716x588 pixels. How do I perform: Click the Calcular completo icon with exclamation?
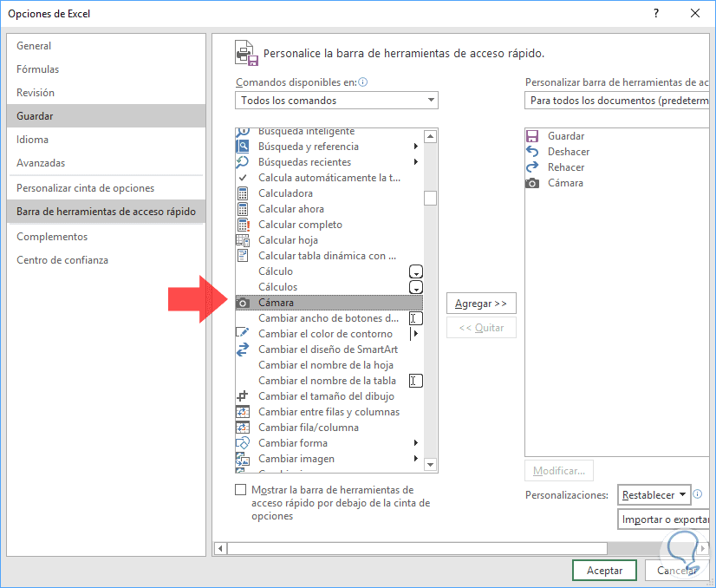point(243,225)
